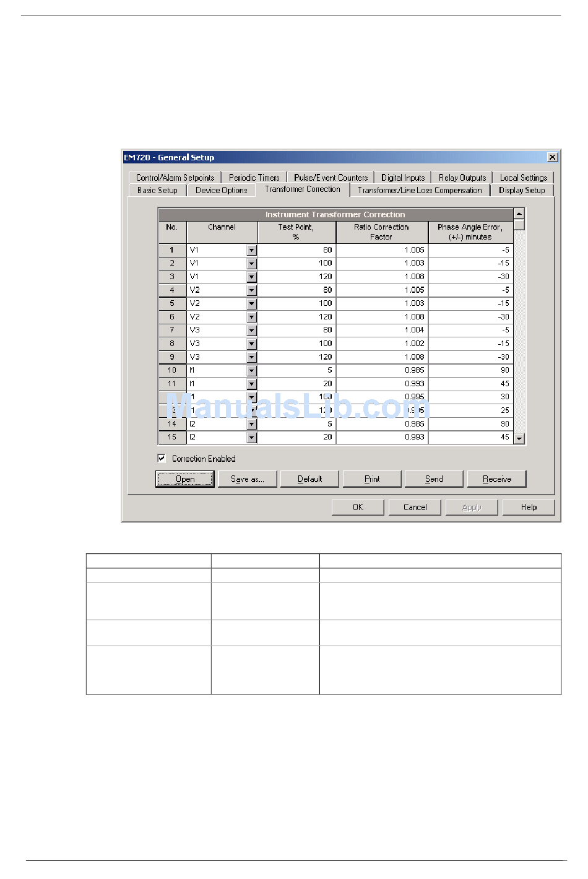Select row number 9 header

(x=172, y=357)
